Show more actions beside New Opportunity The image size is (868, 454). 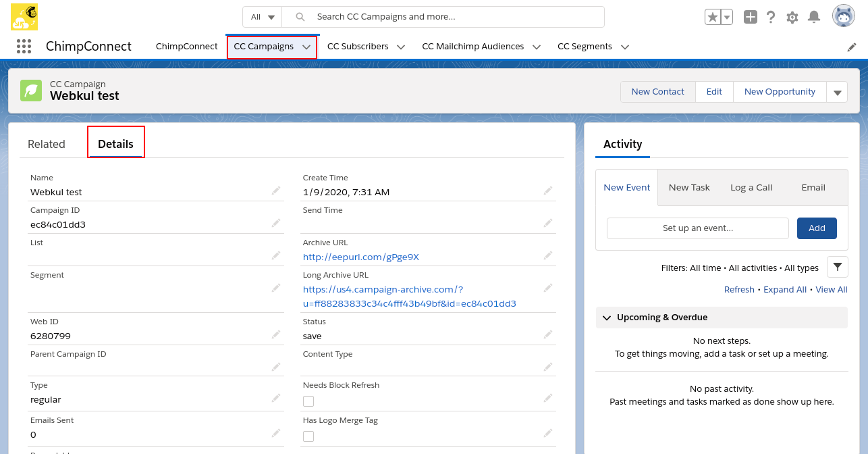837,93
